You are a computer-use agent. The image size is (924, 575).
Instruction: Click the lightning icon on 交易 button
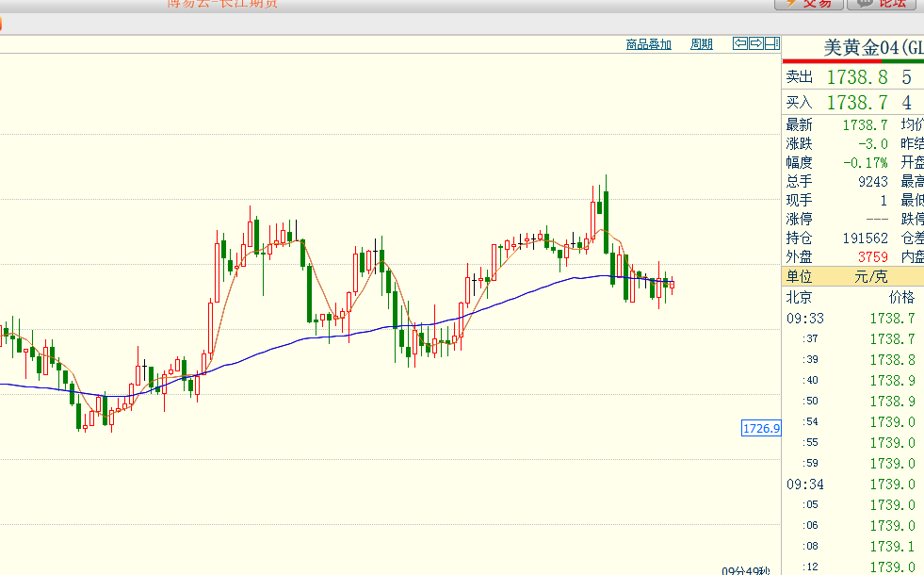[789, 3]
